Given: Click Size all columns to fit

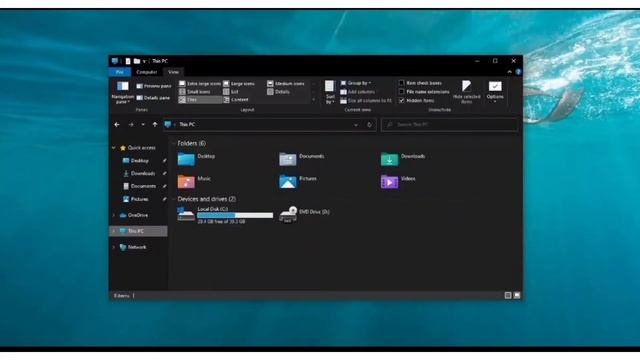Looking at the screenshot, I should (x=366, y=100).
